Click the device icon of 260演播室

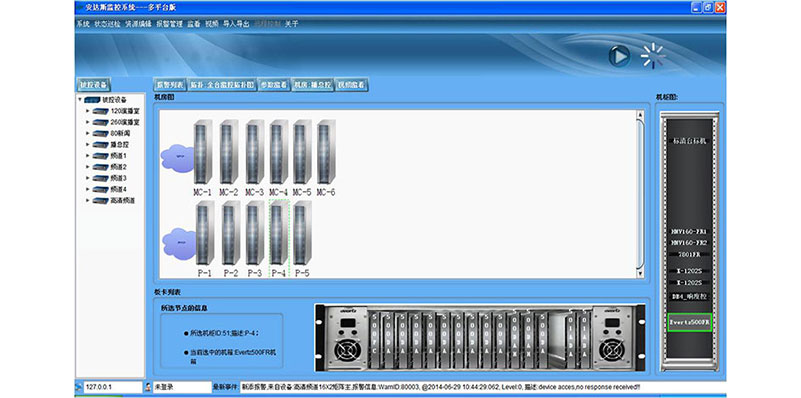tap(100, 122)
